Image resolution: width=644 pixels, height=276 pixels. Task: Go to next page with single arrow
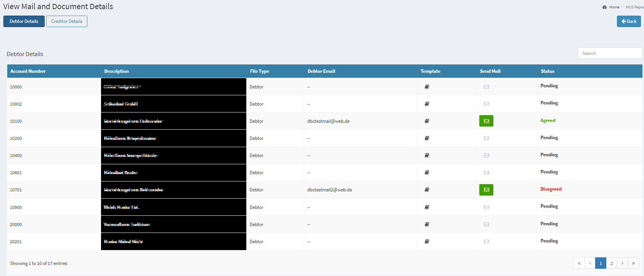click(622, 263)
